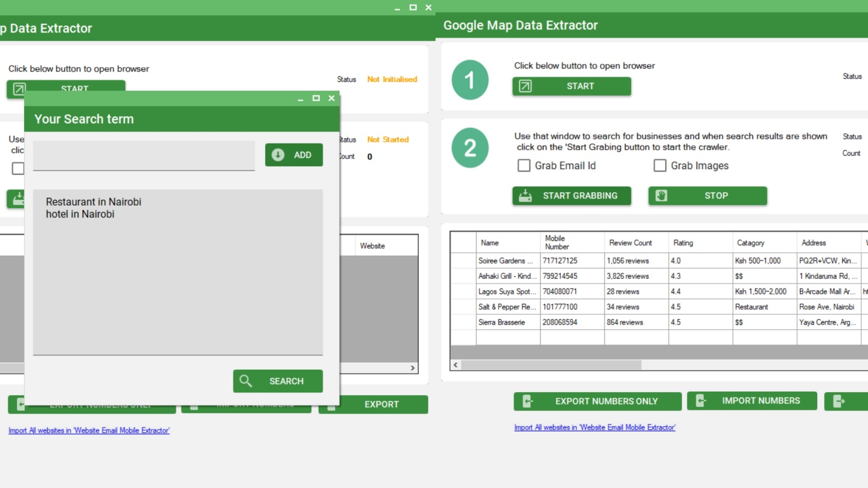This screenshot has width=868, height=488.
Task: Click START GRABBING button
Action: point(572,196)
